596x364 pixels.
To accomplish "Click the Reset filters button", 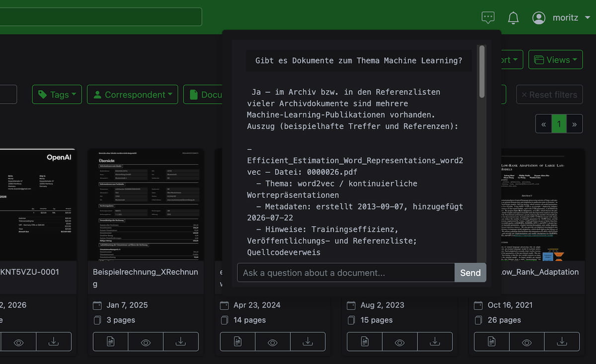I will coord(549,94).
